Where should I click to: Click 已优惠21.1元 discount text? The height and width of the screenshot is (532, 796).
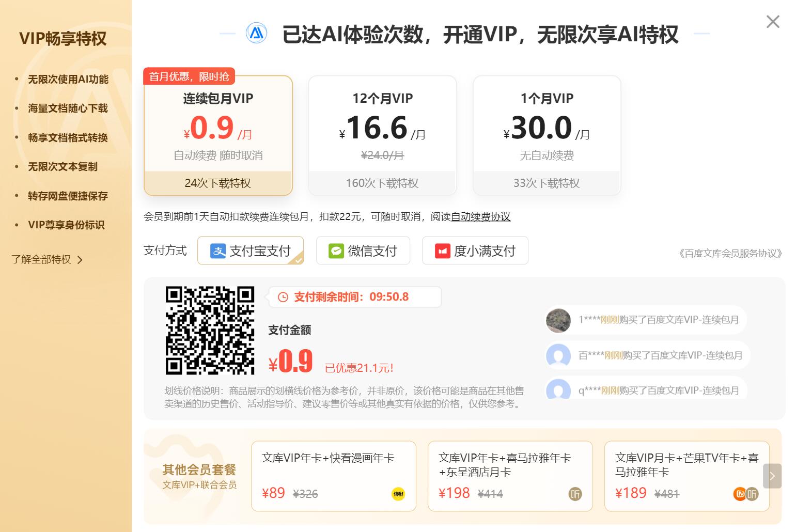point(359,368)
